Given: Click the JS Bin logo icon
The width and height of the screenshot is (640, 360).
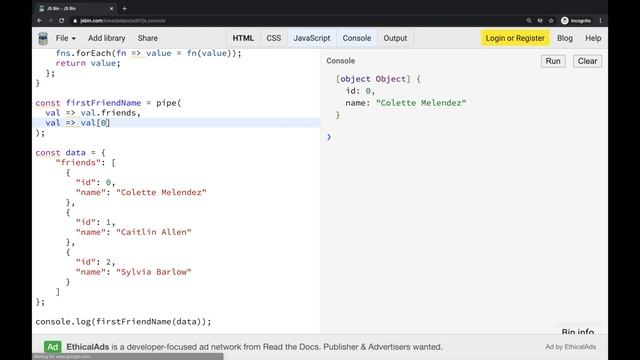Looking at the screenshot, I should [x=43, y=38].
